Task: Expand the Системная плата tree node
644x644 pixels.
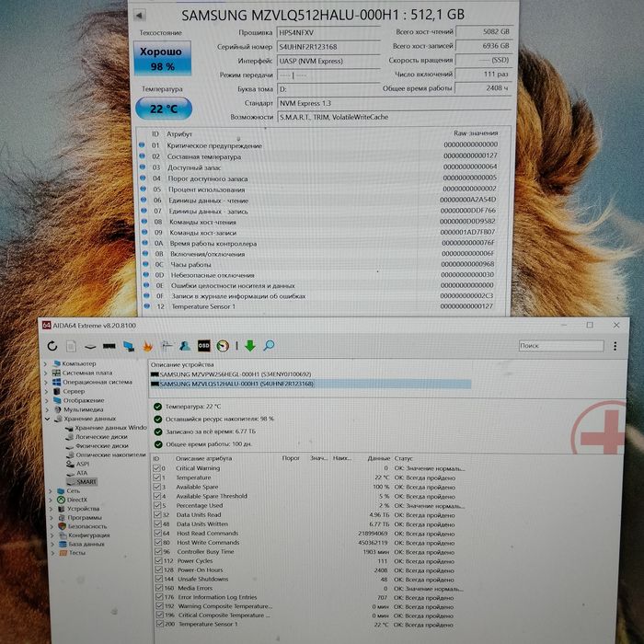Action: point(46,373)
